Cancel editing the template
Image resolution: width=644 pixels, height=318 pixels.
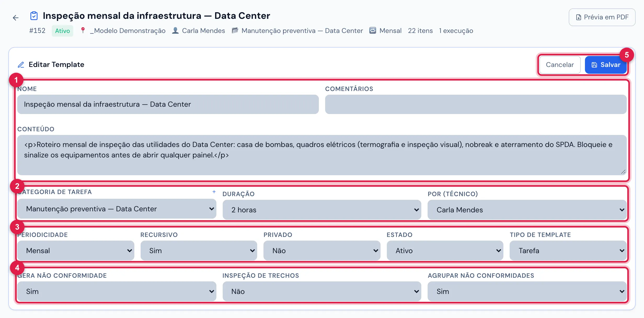(x=560, y=65)
